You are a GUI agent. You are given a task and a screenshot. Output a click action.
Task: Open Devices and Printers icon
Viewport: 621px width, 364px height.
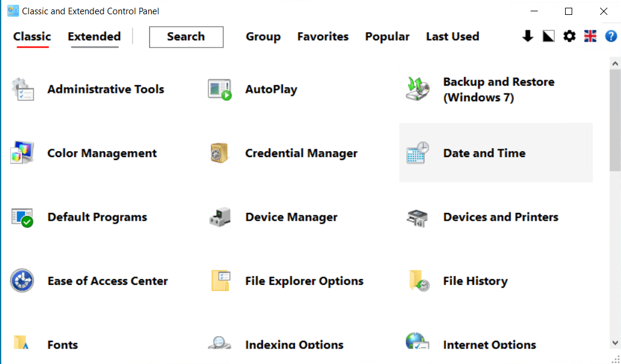tap(418, 218)
